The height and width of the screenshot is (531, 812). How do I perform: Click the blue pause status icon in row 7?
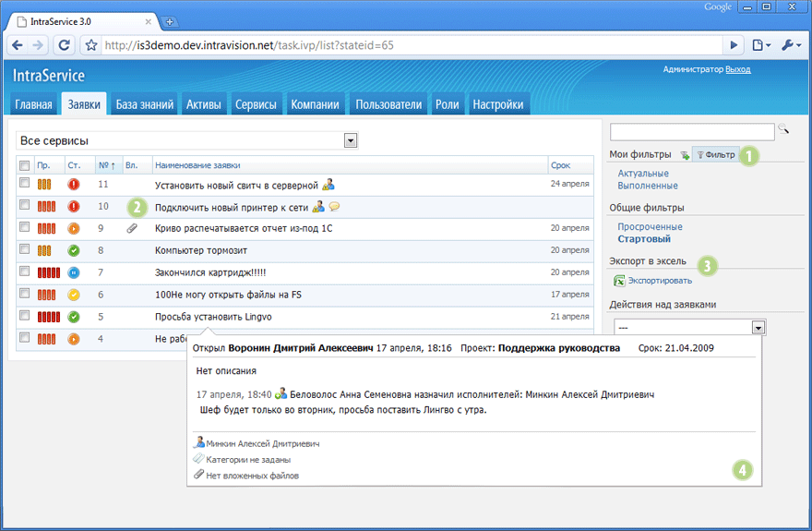pos(74,272)
